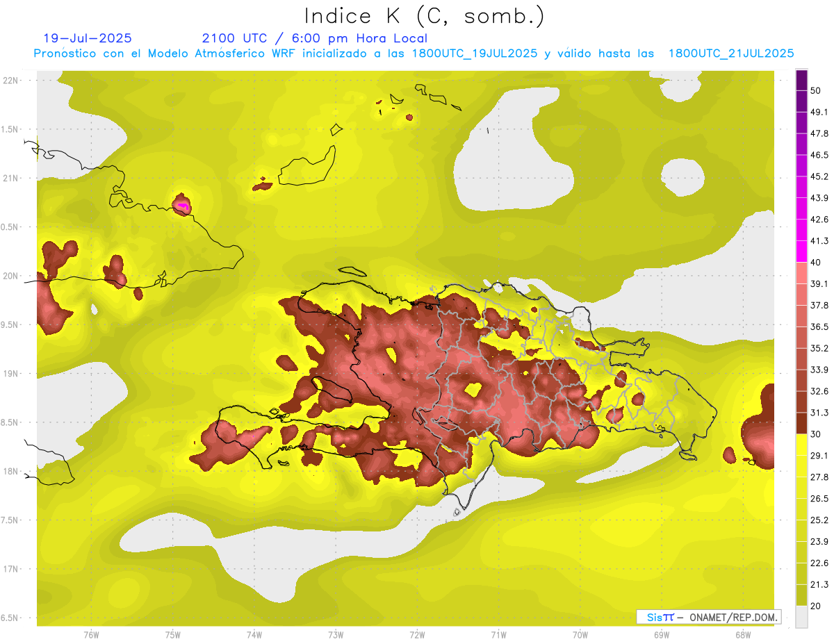Click the 'Indice K (C, somb.)' title

[x=425, y=16]
